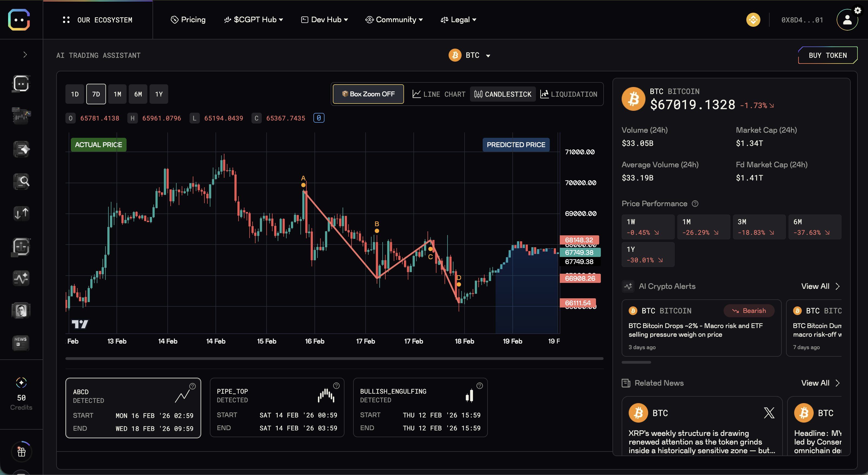The width and height of the screenshot is (868, 475).
Task: Open the Pricing menu item
Action: pyautogui.click(x=188, y=20)
